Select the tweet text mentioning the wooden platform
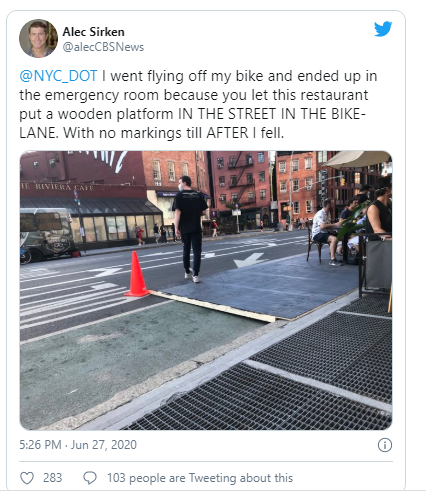 point(198,104)
